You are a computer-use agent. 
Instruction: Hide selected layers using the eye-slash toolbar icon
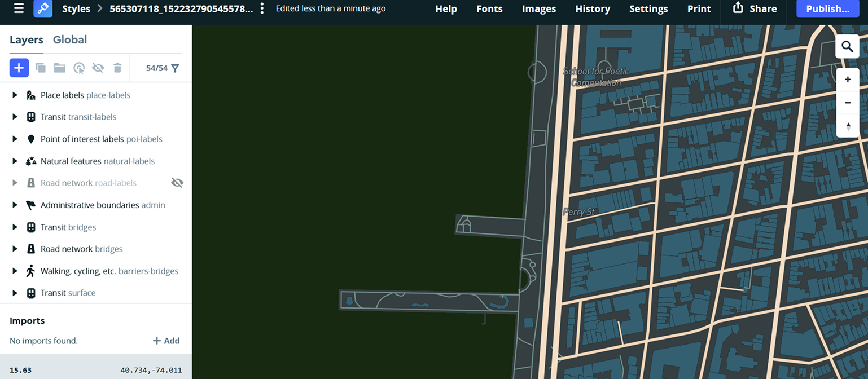click(x=98, y=68)
